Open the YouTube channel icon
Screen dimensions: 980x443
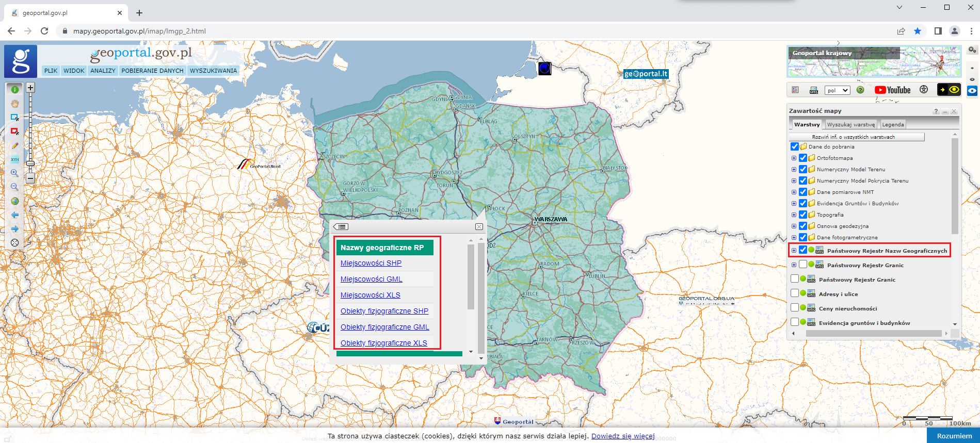pos(892,90)
